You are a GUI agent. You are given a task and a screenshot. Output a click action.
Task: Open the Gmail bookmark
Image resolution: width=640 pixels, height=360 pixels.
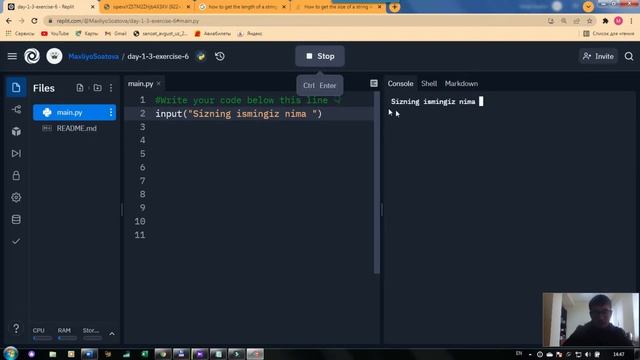tap(116, 33)
